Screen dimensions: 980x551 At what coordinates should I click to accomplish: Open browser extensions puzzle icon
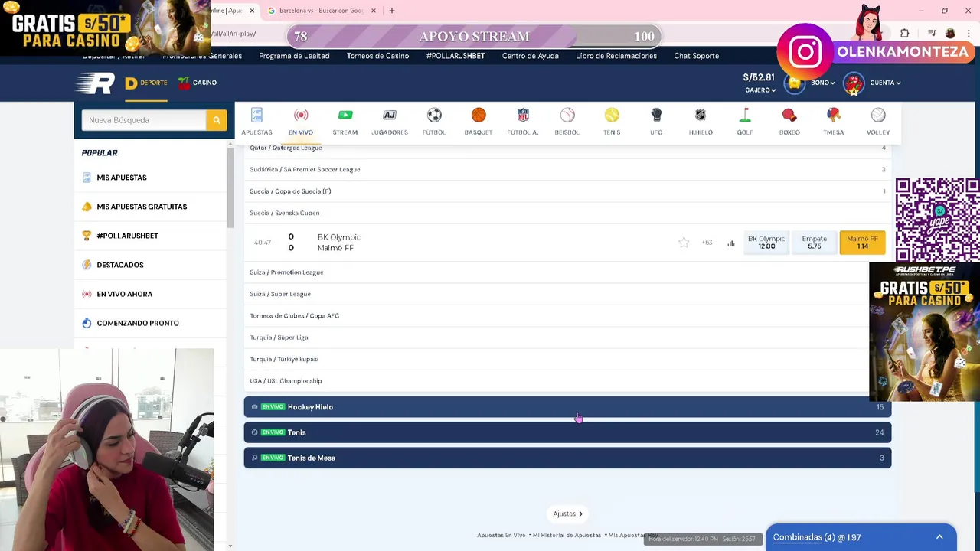coord(905,34)
